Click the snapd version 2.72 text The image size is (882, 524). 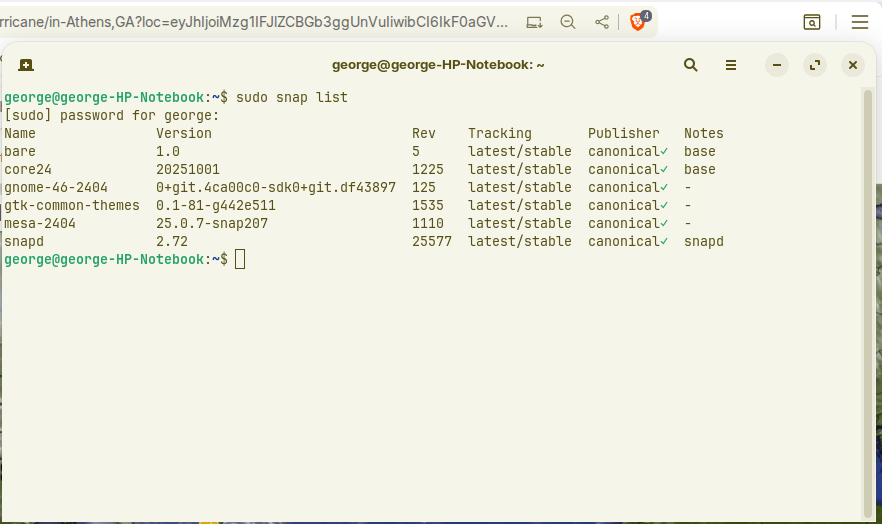tap(171, 241)
